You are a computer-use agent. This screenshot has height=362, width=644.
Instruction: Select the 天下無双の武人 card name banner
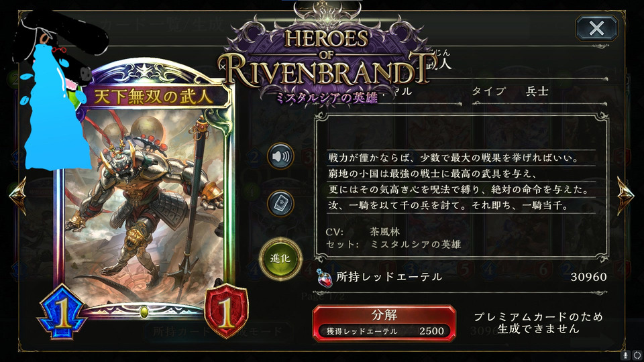(154, 97)
